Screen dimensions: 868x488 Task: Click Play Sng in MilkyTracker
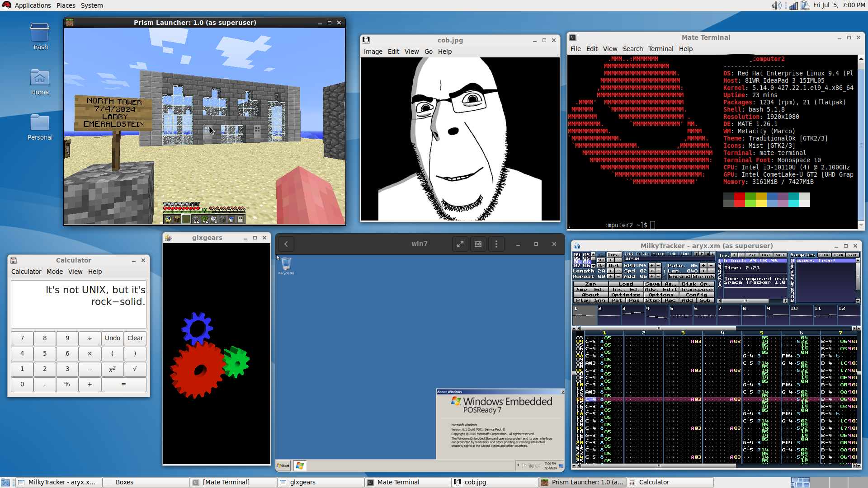click(x=590, y=300)
